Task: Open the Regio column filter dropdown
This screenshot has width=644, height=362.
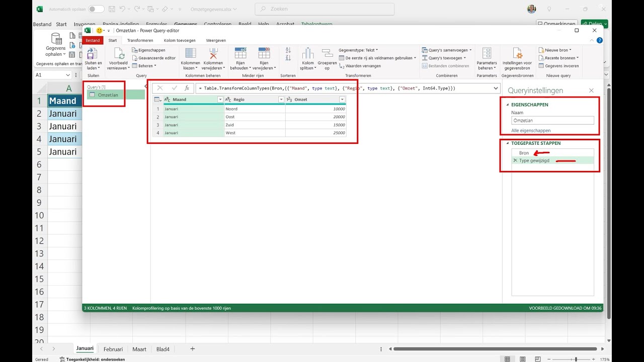Action: point(281,100)
